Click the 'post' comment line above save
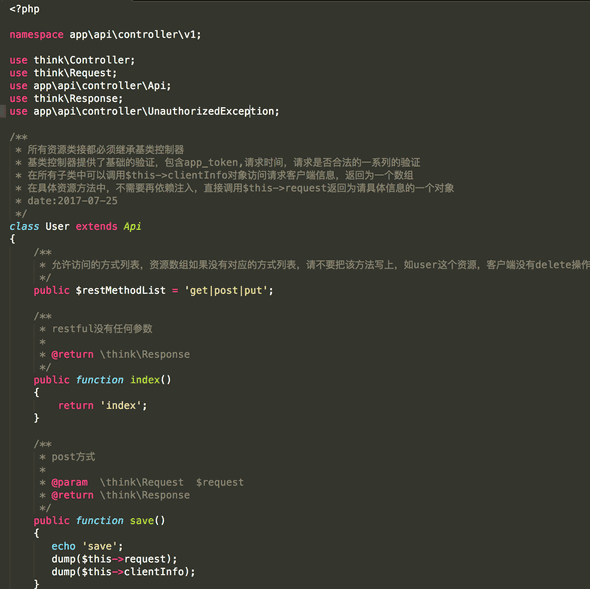590x589 pixels. click(x=73, y=457)
